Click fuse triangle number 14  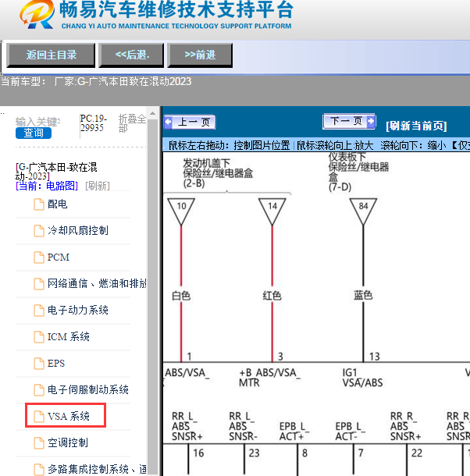coord(272,211)
